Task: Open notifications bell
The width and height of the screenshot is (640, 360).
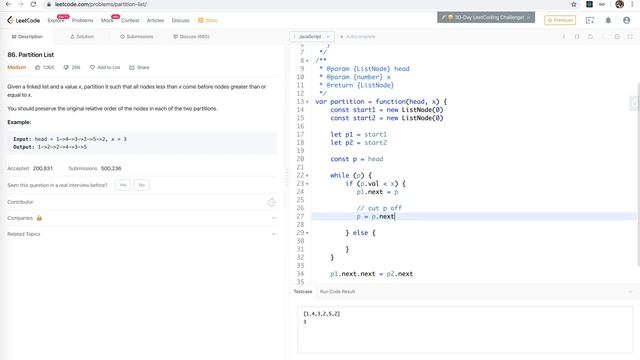Action: 608,20
